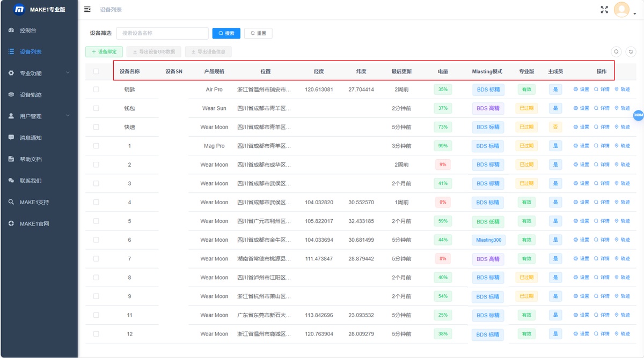
Task: Open 详情 for device 钥匙
Action: 602,89
